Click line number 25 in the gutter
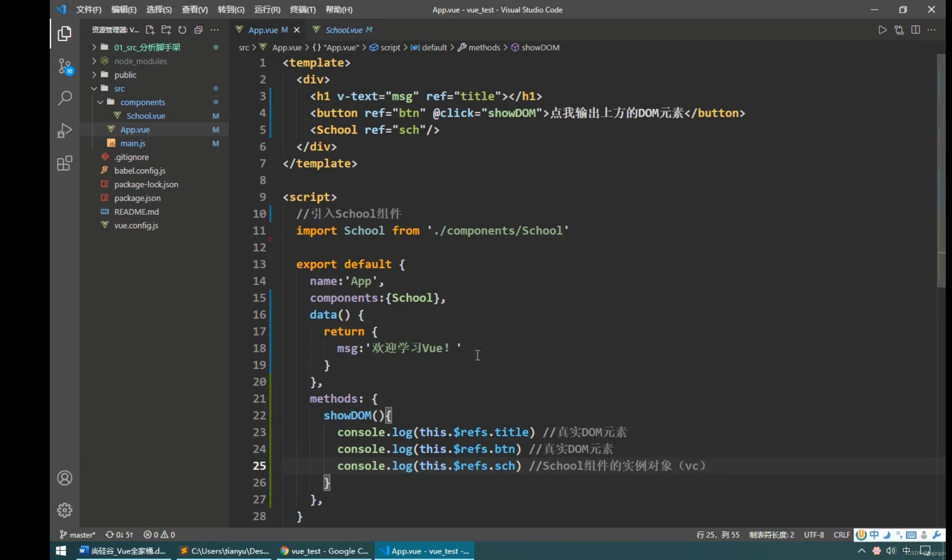This screenshot has height=560, width=952. click(259, 465)
